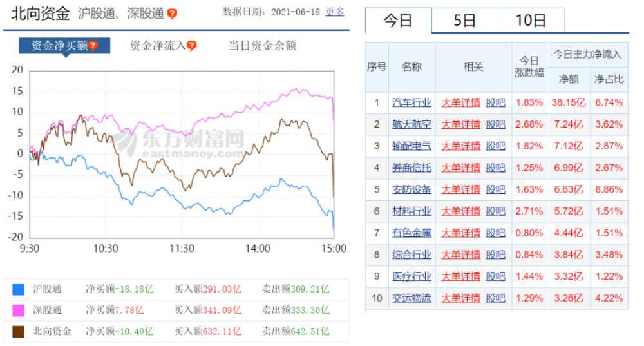Click help icon beside 资金净流入
The width and height of the screenshot is (644, 346).
point(191,46)
